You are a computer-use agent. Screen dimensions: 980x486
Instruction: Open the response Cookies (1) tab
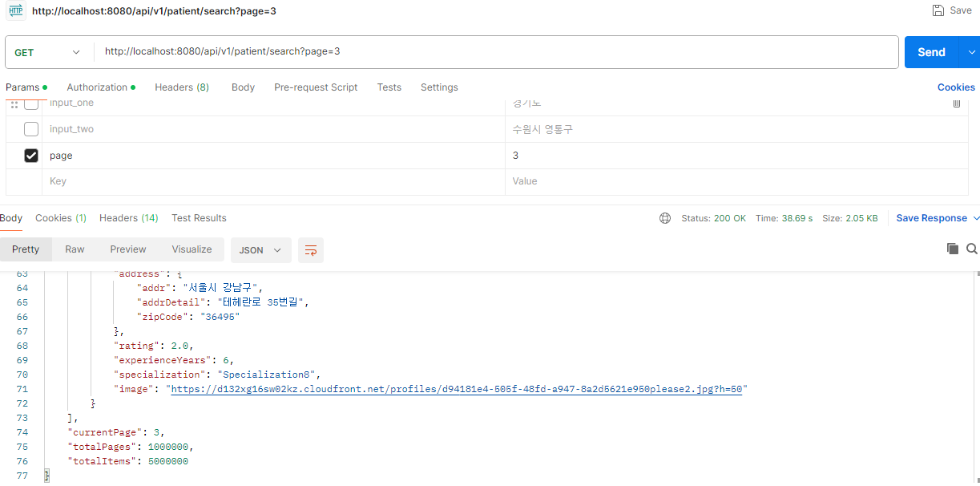coord(61,218)
